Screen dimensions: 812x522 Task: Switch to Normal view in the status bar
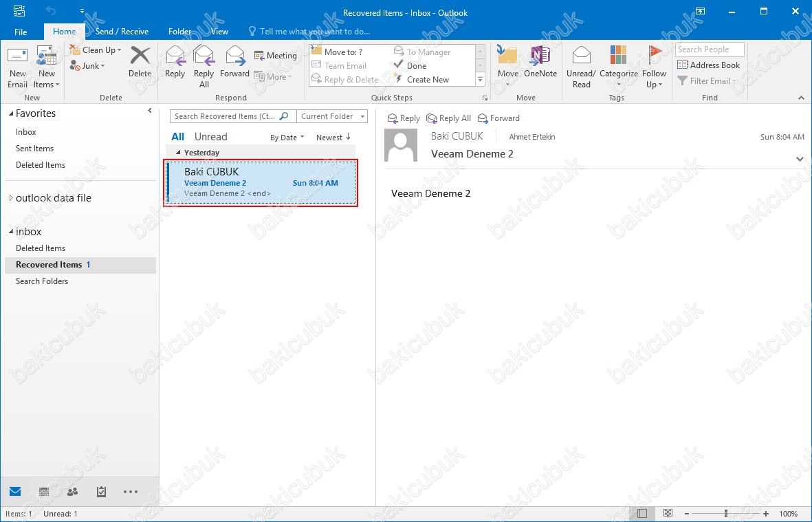point(642,514)
